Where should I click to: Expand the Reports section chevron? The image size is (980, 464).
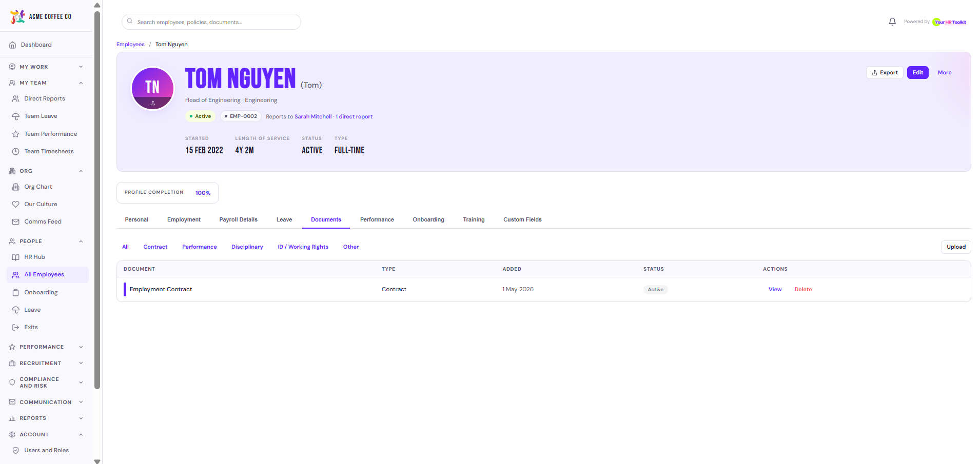(x=81, y=418)
